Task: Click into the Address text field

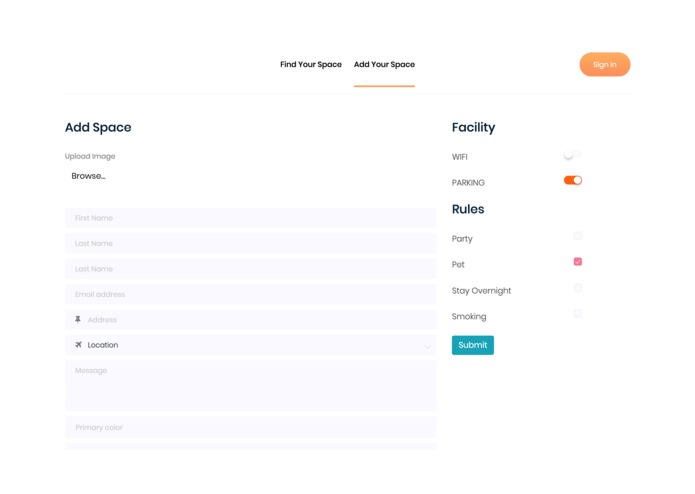Action: pos(250,319)
